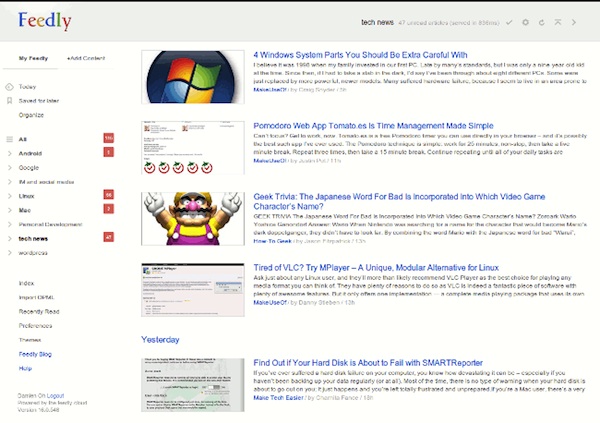Viewport: 600px width, 423px height.
Task: Open the Linux category label
Action: point(26,196)
